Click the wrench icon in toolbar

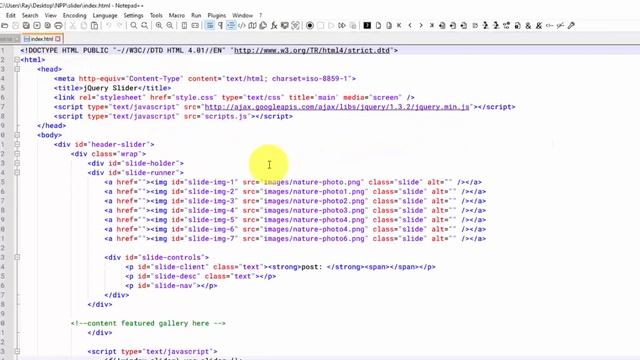pyautogui.click(x=571, y=26)
